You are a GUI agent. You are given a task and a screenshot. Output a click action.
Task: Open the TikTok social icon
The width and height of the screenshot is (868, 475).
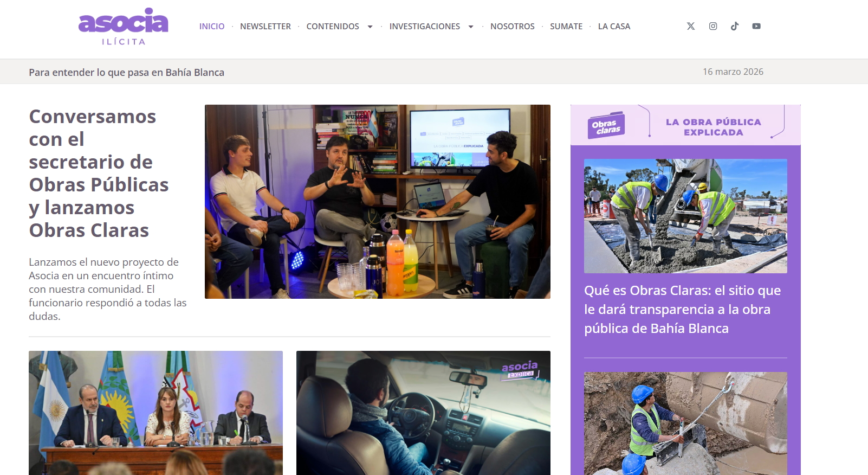[735, 26]
